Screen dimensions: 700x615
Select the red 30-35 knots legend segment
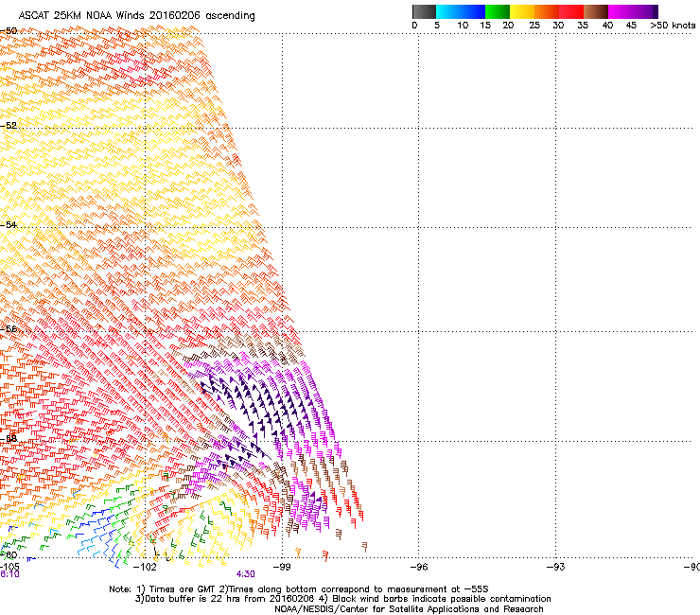(x=571, y=11)
